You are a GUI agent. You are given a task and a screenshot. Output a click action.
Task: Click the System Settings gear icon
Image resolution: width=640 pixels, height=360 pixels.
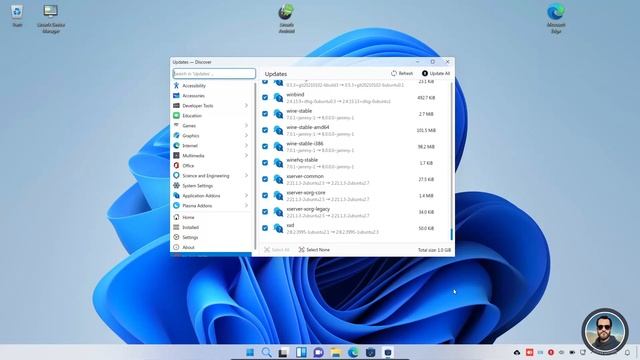coord(176,185)
